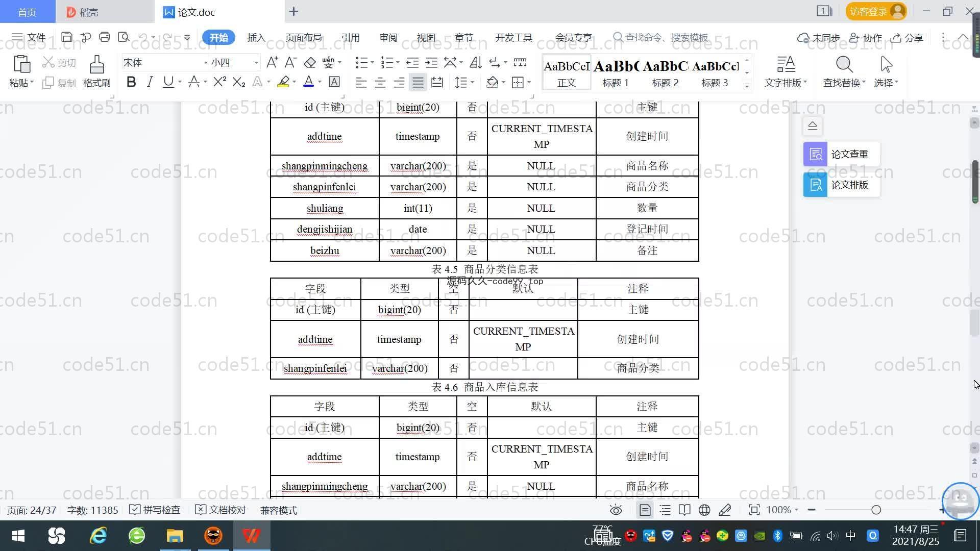Click 协作 collaborate button
This screenshot has width=980, height=551.
(866, 38)
